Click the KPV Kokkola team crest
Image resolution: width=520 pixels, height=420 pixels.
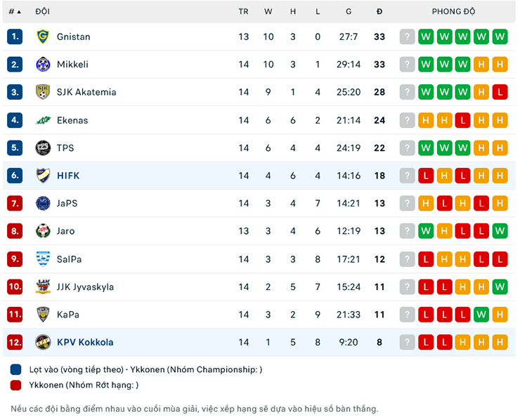[43, 343]
